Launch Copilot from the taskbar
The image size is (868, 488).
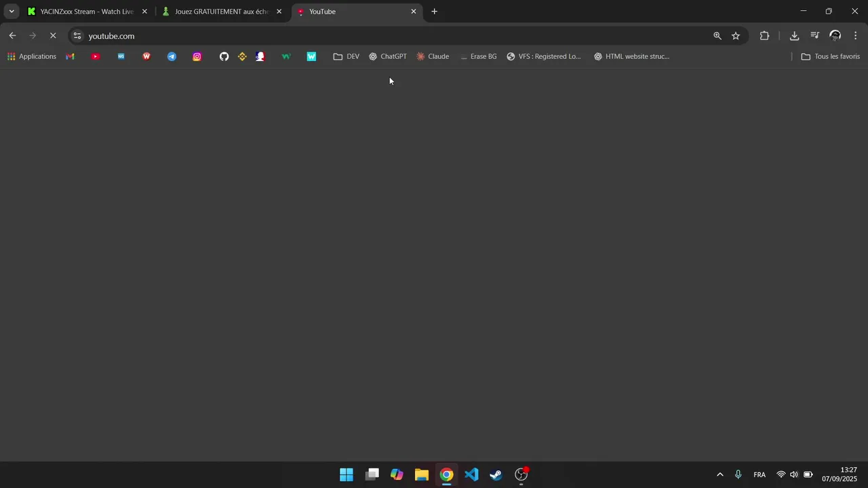397,474
